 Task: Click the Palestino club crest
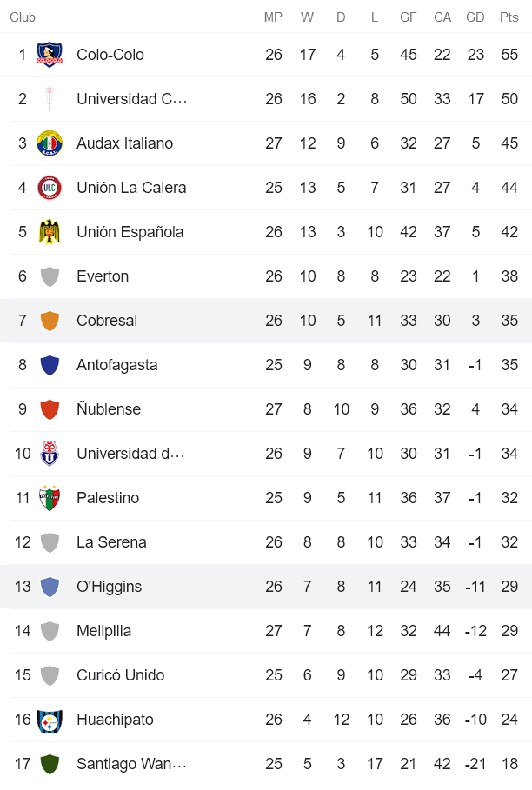click(50, 498)
